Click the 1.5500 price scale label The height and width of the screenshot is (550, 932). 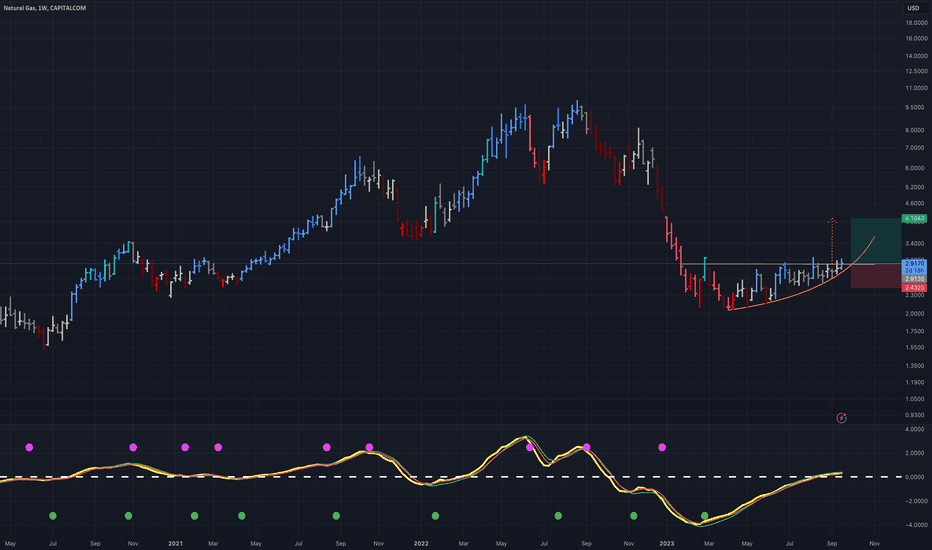tap(916, 347)
